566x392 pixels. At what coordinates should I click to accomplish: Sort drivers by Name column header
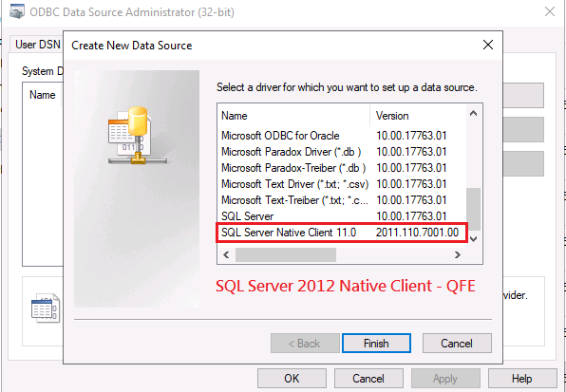[x=293, y=116]
